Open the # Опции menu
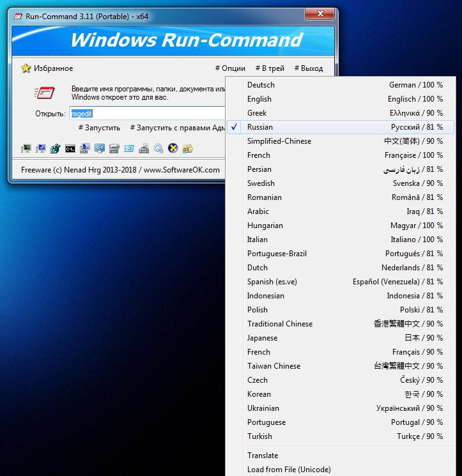This screenshot has height=476, width=462. (x=230, y=68)
